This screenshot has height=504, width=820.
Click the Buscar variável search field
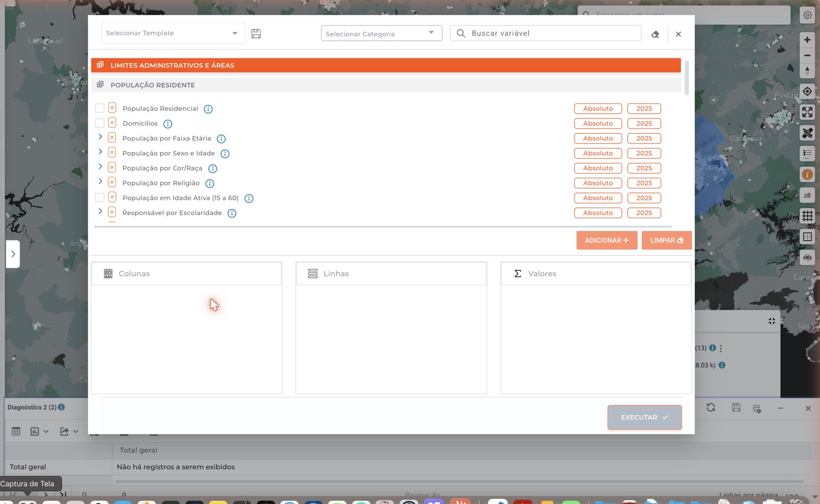click(545, 33)
